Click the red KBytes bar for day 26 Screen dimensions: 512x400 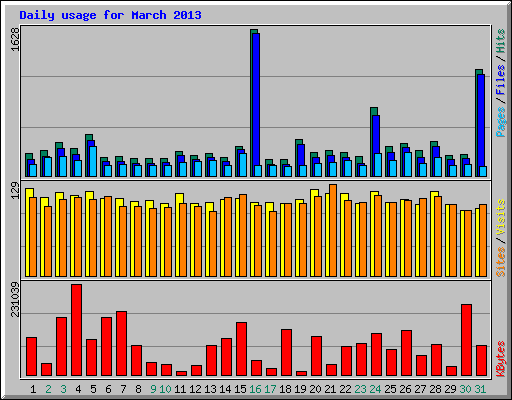pyautogui.click(x=406, y=353)
